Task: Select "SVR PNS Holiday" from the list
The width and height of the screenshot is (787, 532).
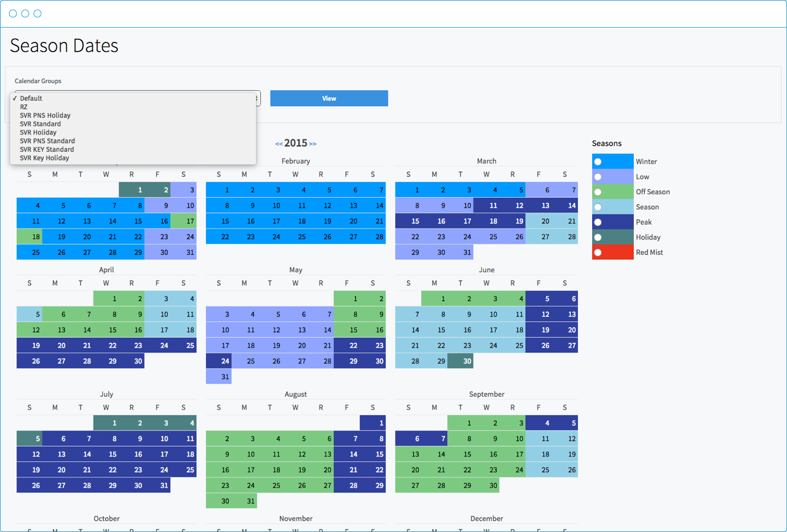Action: 45,115
